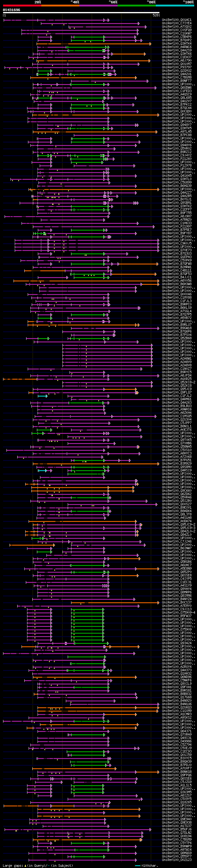This screenshot has height=868, width=197.
Task: View the UniRef100_C1EA37 entry
Action: tap(176, 57)
